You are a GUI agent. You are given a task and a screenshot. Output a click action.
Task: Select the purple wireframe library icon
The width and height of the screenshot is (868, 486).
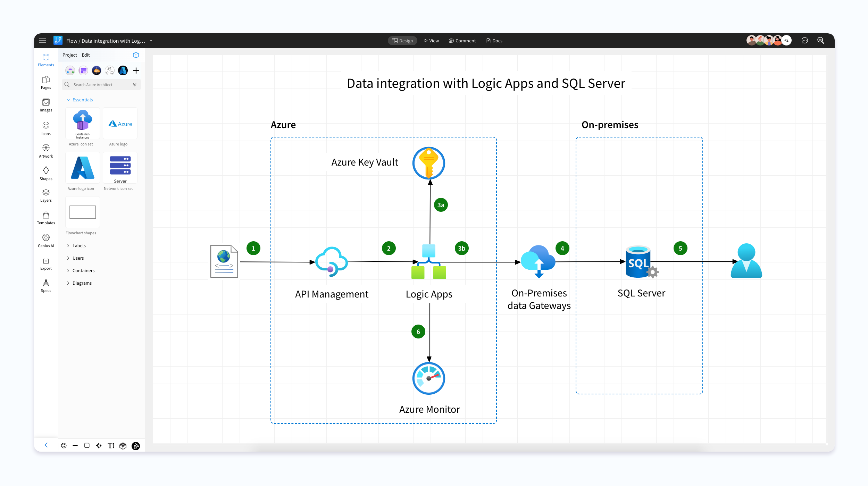(x=83, y=70)
